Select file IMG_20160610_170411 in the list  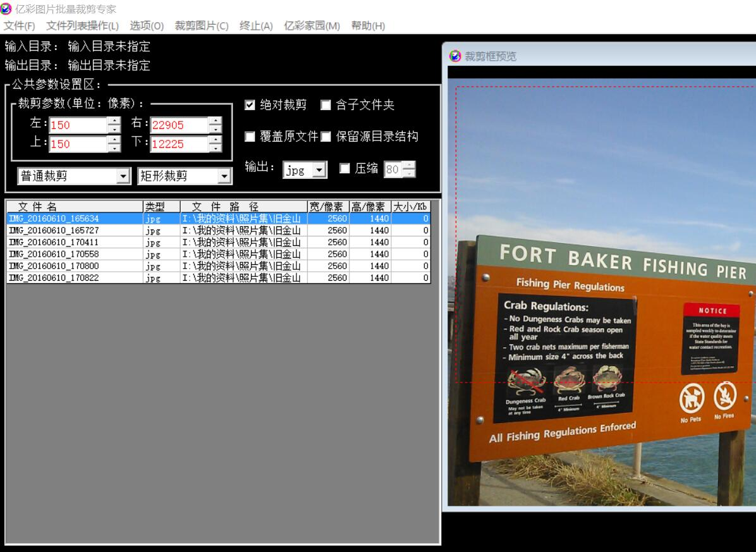[54, 242]
